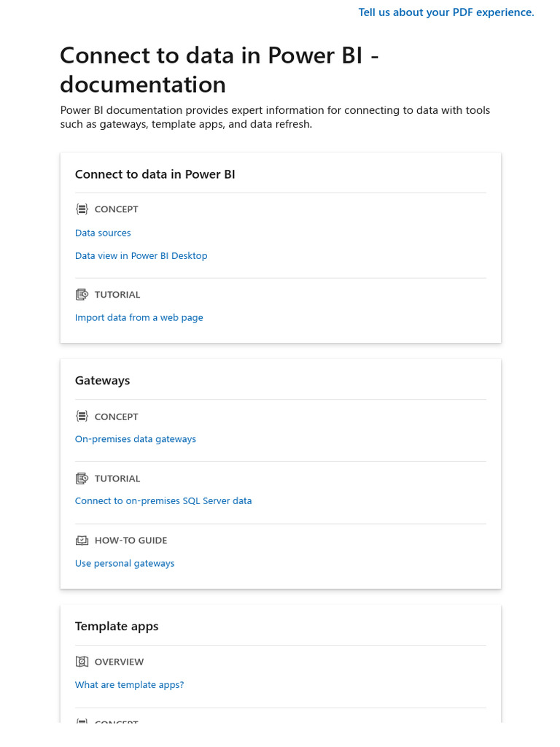The image size is (560, 747).
Task: Click the Concept icon under Connect to data
Action: [82, 209]
